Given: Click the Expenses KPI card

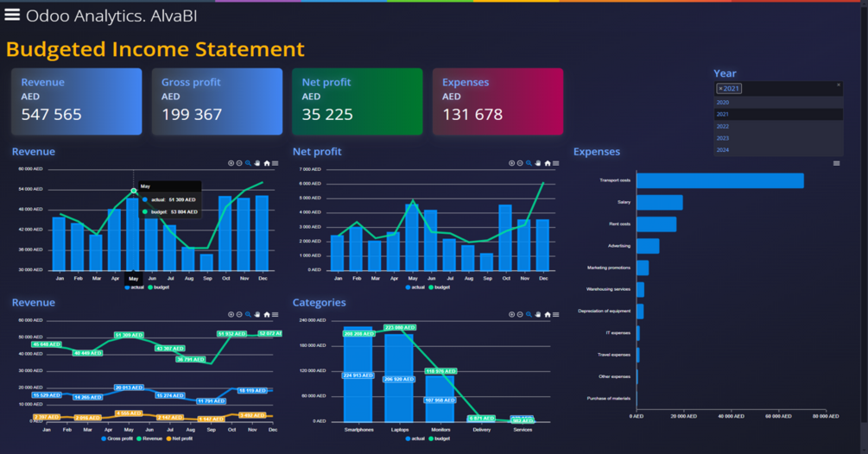Looking at the screenshot, I should point(497,101).
